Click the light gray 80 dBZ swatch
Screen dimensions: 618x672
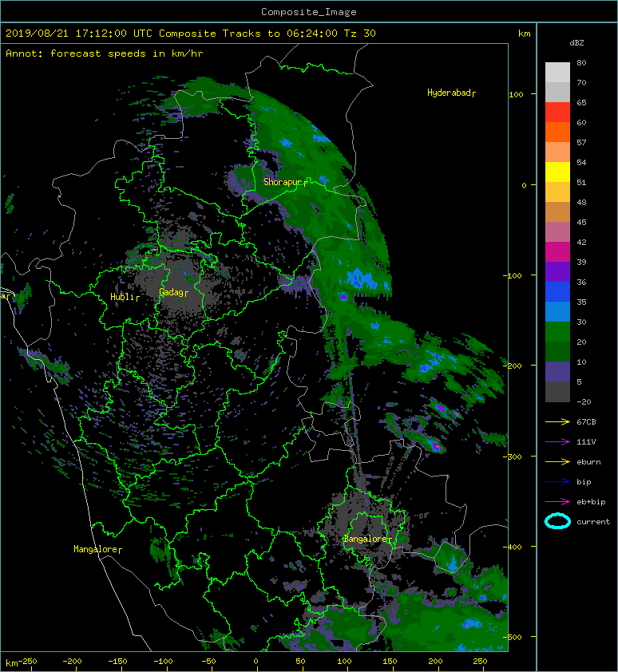click(x=557, y=72)
